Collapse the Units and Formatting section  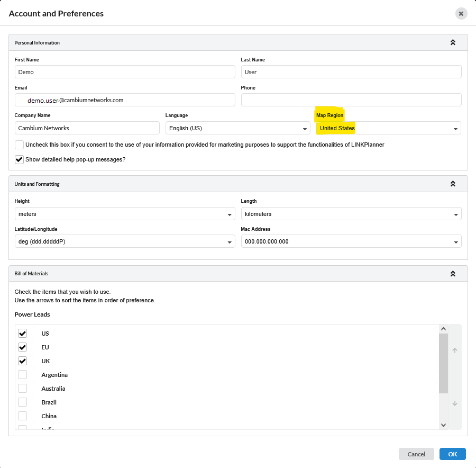453,184
